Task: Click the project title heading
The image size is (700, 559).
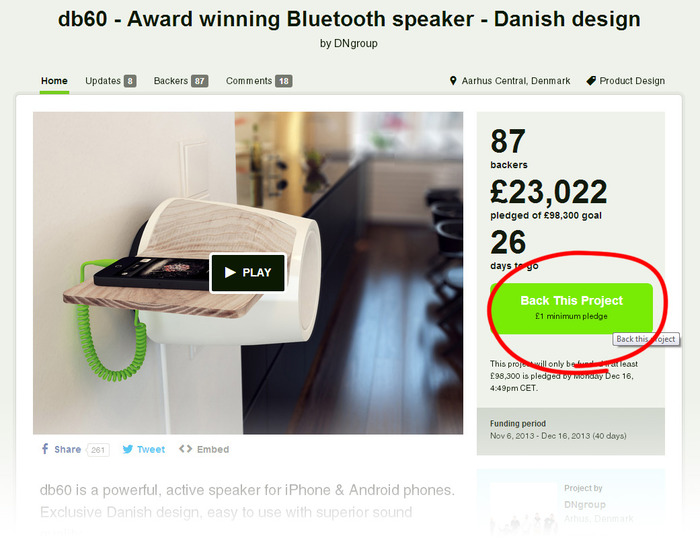Action: [350, 19]
